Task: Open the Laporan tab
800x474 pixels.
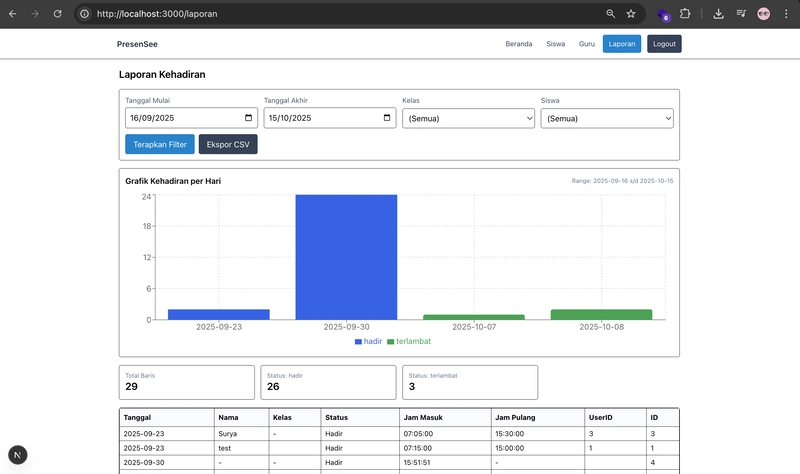Action: tap(622, 44)
